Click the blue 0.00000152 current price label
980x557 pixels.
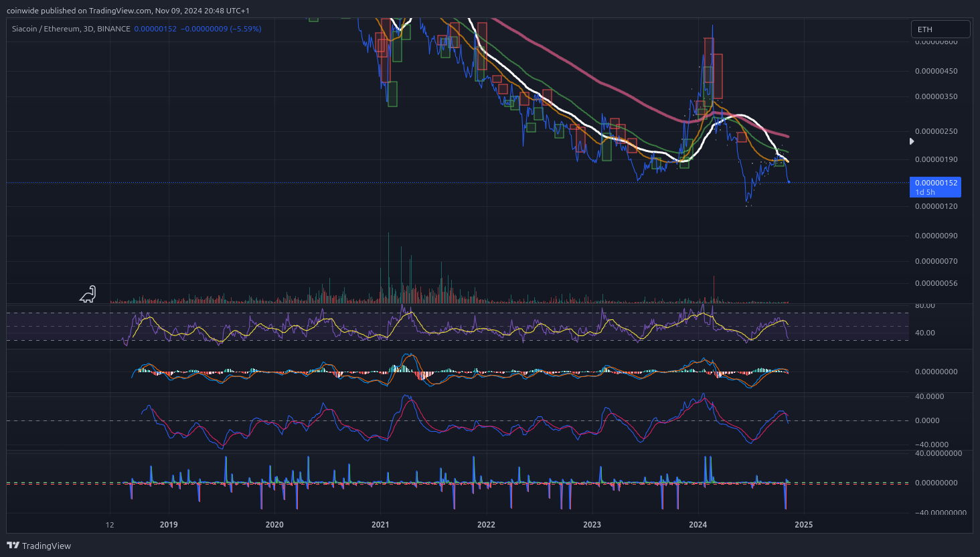936,187
